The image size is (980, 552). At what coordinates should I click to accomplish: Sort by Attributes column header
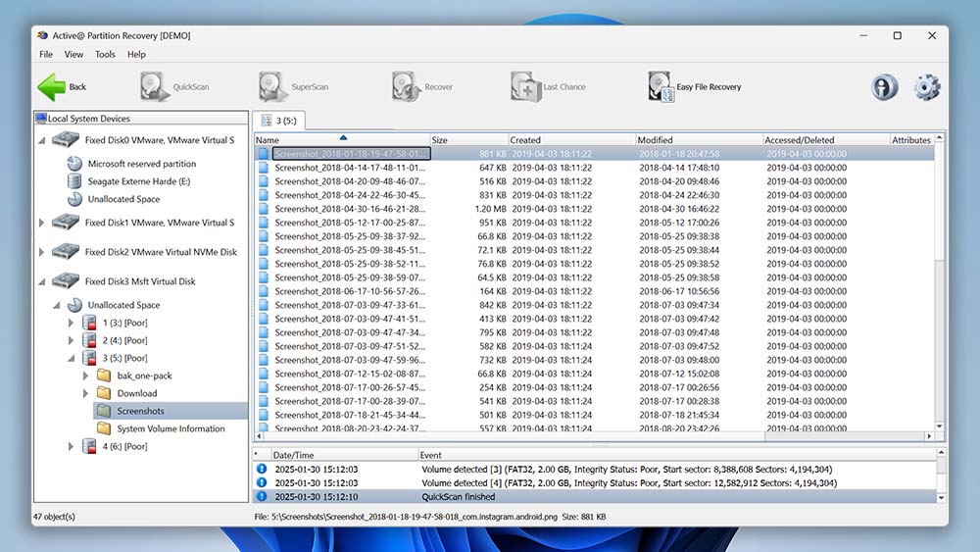pyautogui.click(x=911, y=140)
